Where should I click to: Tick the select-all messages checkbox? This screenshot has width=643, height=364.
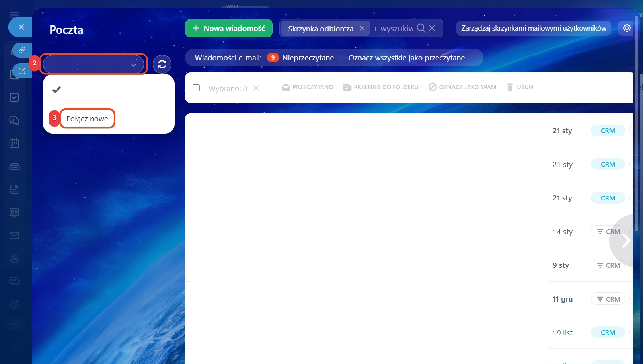pyautogui.click(x=196, y=88)
